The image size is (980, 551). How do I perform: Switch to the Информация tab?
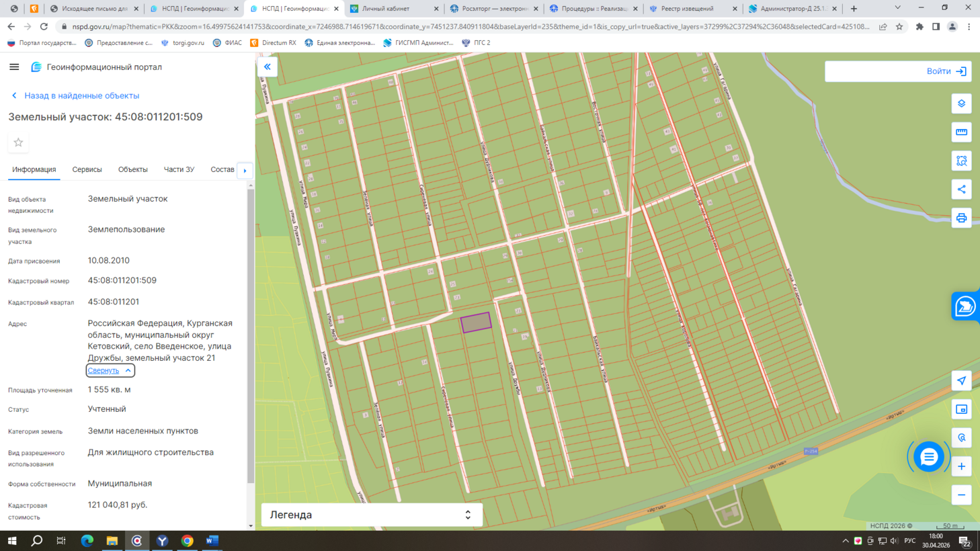(x=34, y=169)
